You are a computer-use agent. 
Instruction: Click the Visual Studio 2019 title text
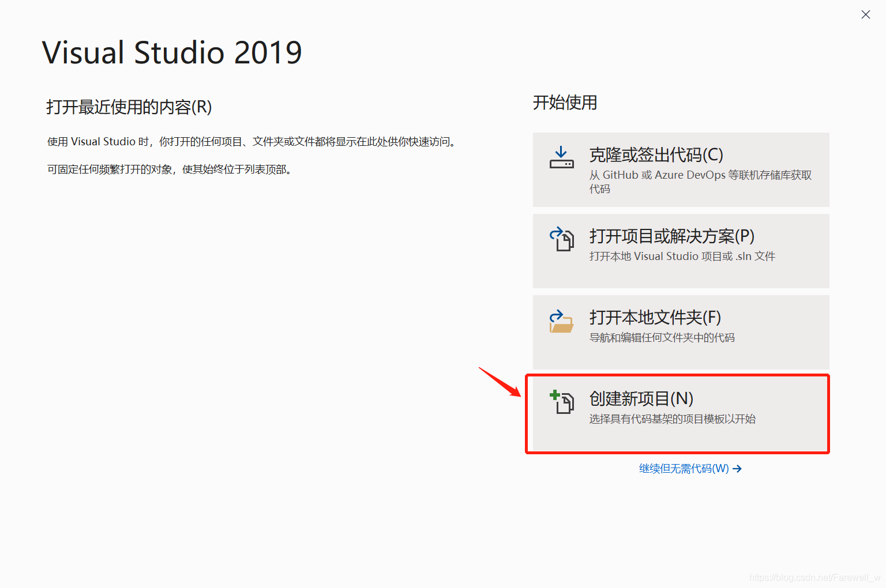click(172, 52)
